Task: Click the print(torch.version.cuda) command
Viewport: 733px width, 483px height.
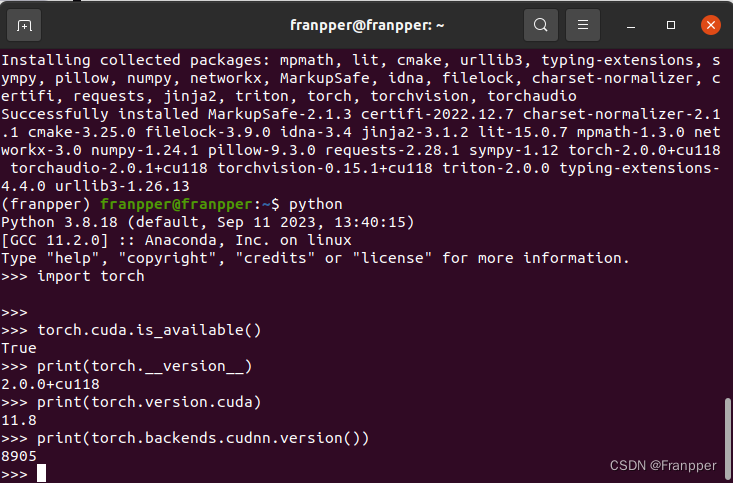Action: point(148,402)
